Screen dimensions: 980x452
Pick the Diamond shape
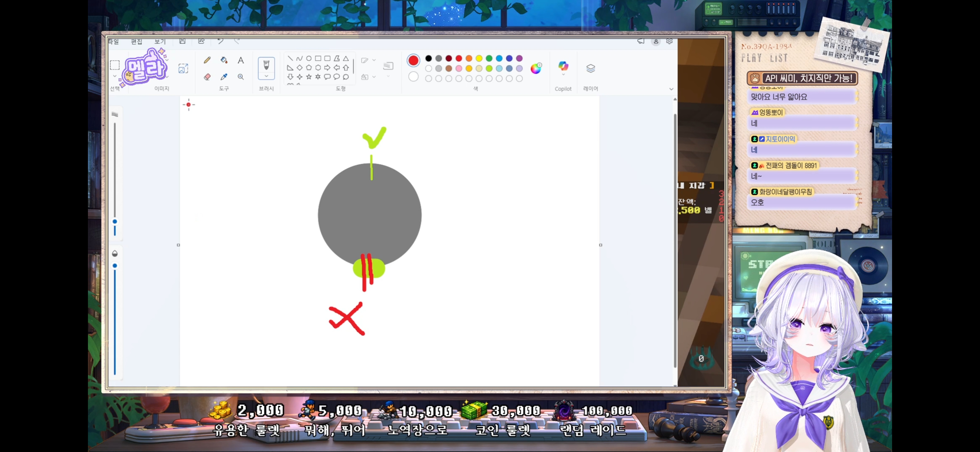tap(299, 68)
